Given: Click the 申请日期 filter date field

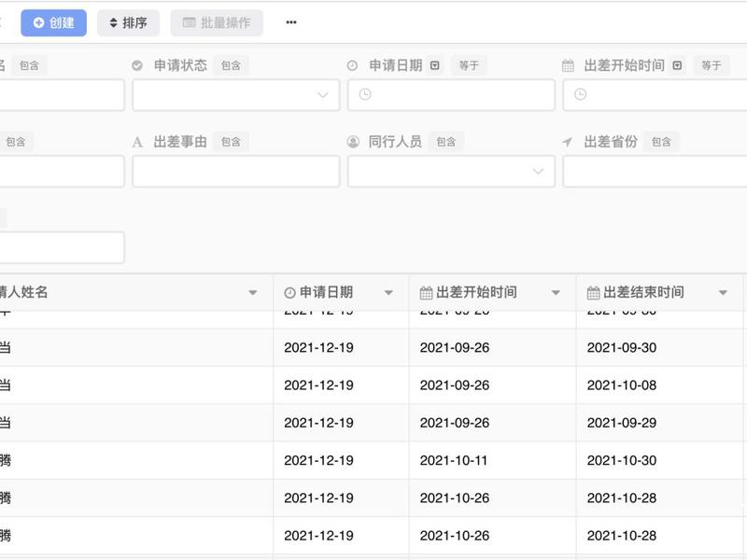Looking at the screenshot, I should [x=451, y=95].
